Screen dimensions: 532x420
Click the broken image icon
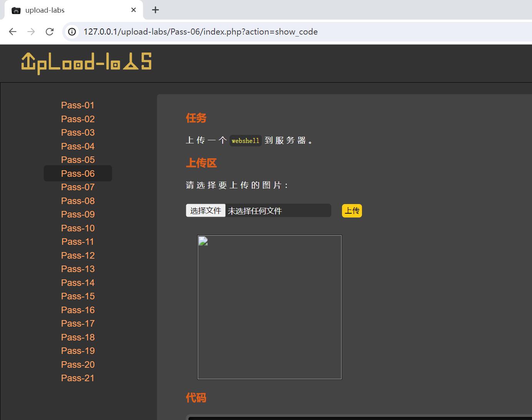(203, 241)
